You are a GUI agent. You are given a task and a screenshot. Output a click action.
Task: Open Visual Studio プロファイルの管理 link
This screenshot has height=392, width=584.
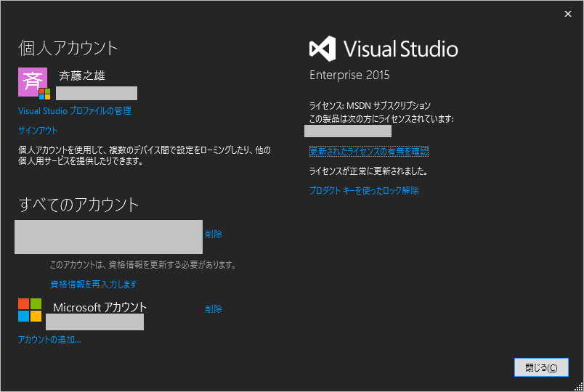coord(75,111)
